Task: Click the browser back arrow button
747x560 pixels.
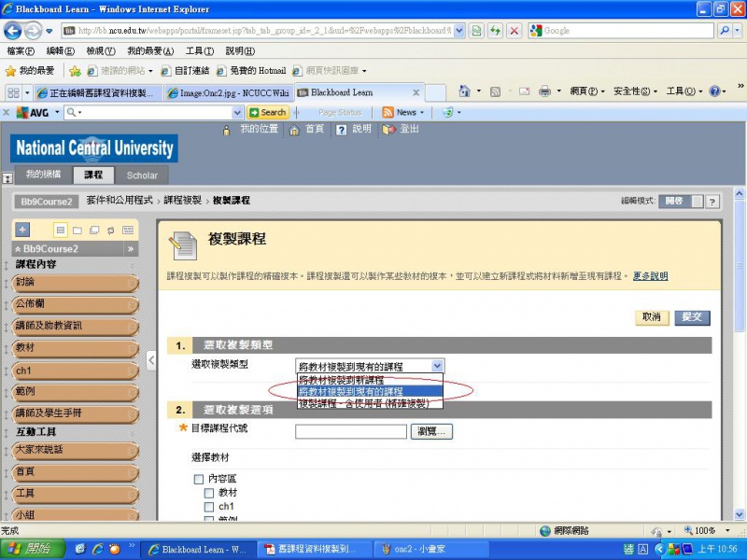Action: click(15, 31)
